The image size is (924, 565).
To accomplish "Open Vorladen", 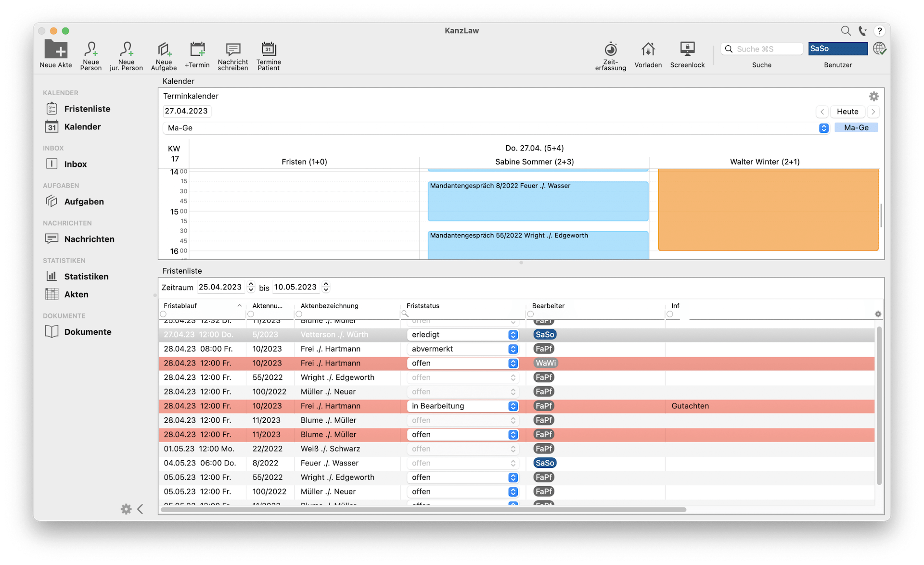I will pyautogui.click(x=648, y=55).
